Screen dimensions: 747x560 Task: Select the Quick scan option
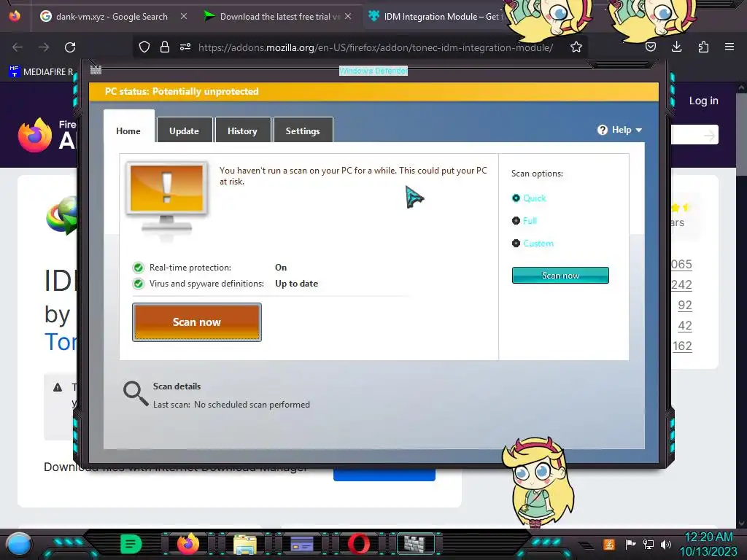[x=529, y=198]
